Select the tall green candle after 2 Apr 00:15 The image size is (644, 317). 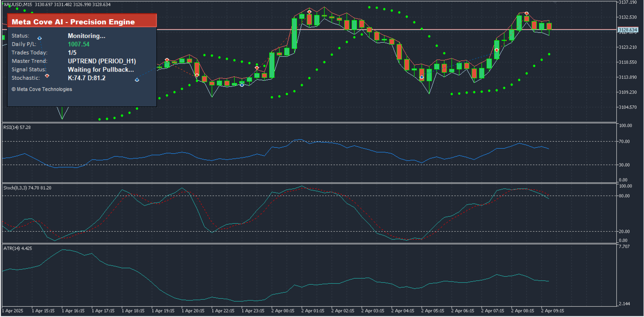(x=294, y=33)
